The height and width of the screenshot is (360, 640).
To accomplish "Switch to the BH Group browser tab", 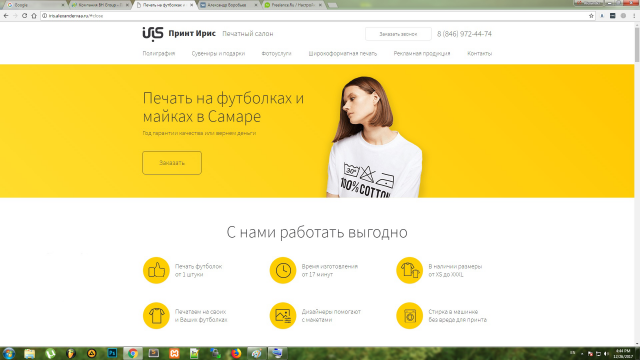I will 100,5.
